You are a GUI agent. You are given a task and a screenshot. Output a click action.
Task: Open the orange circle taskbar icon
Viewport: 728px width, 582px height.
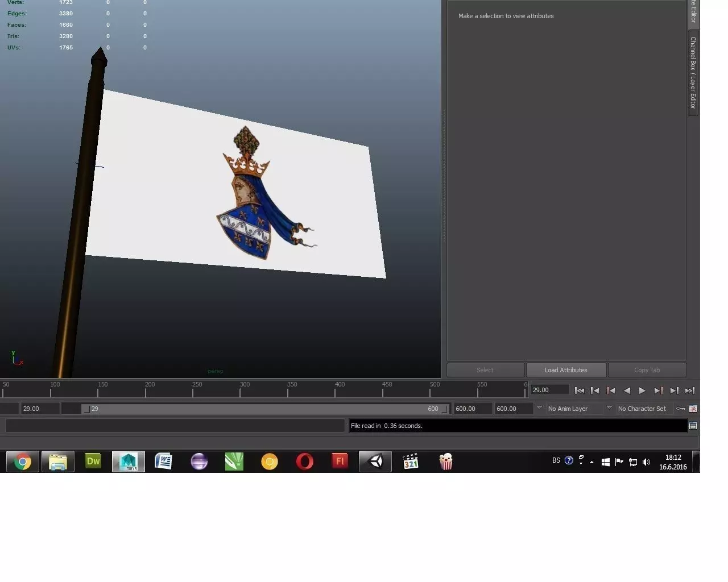pyautogui.click(x=270, y=462)
